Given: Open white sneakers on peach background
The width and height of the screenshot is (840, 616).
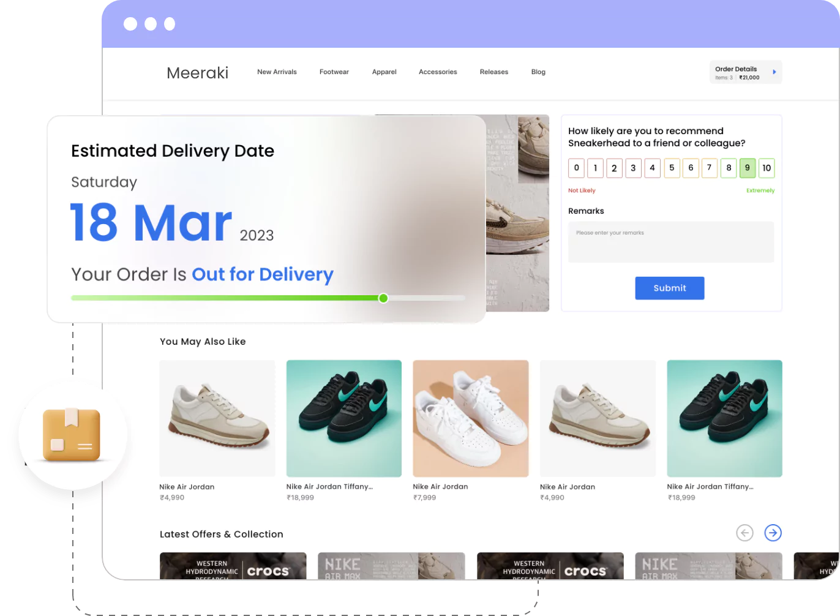Looking at the screenshot, I should (x=471, y=418).
